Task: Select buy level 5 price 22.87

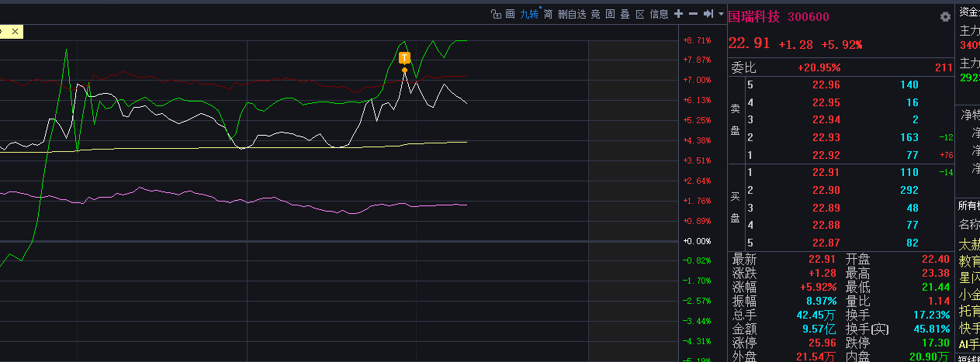Action: 826,243
